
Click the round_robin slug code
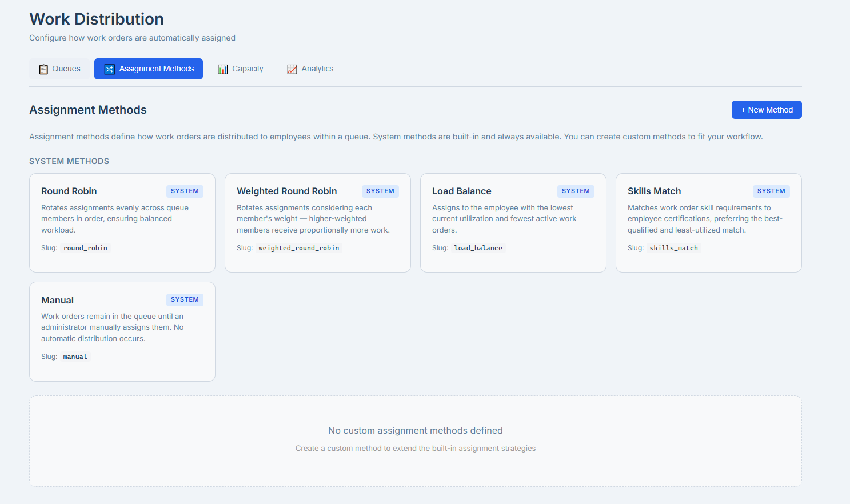tap(85, 248)
